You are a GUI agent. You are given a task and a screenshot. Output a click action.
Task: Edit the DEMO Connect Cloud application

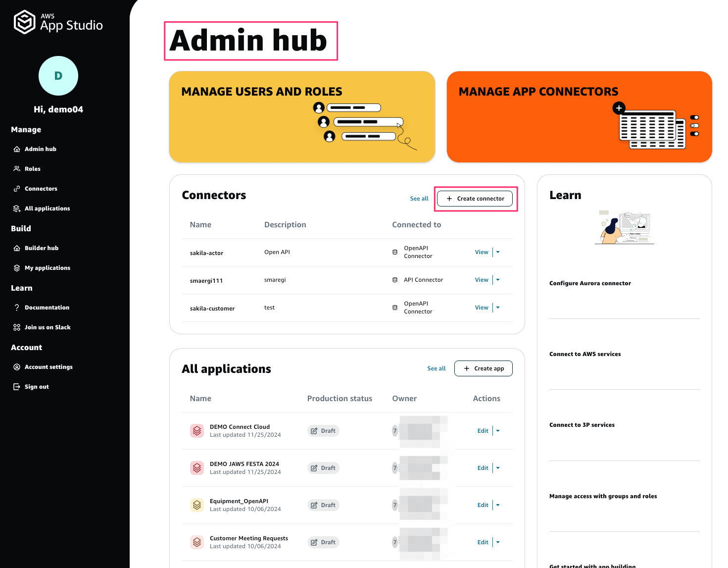tap(483, 431)
